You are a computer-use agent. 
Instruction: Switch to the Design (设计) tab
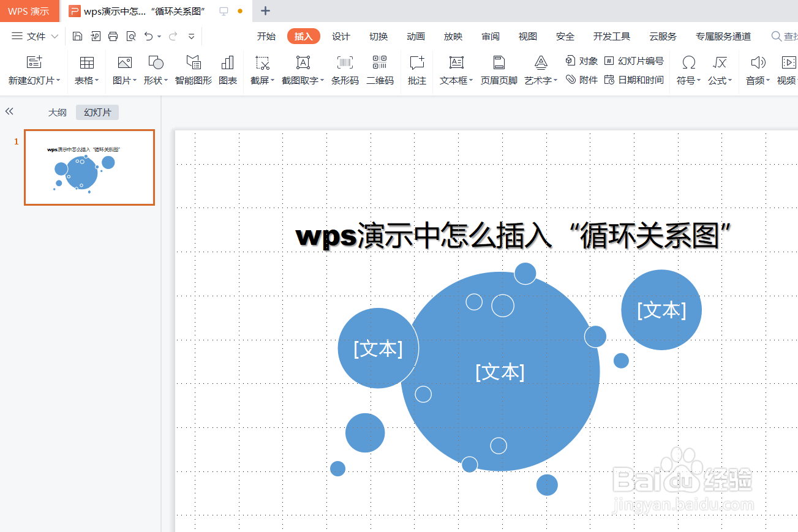(341, 36)
